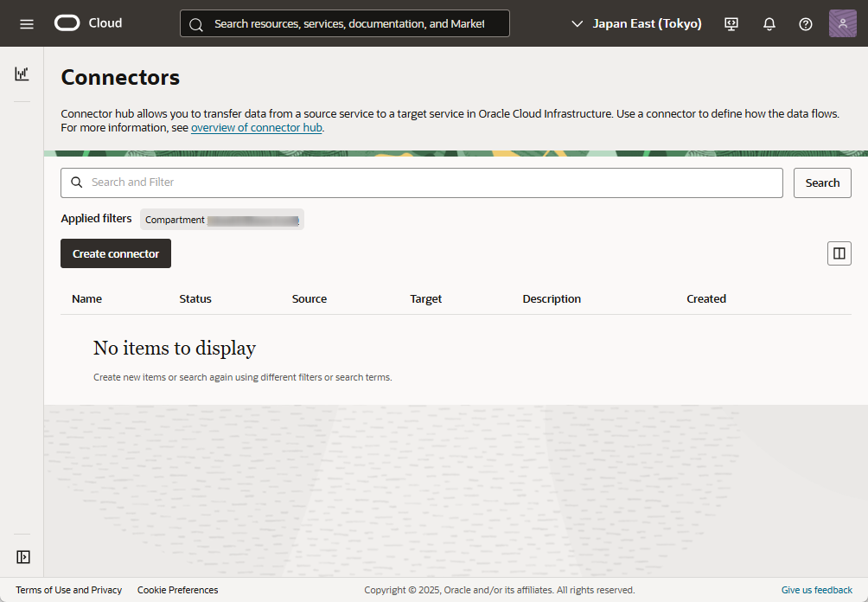Open the Cloud Shell developer tools icon
Image resolution: width=868 pixels, height=602 pixels.
coord(731,24)
